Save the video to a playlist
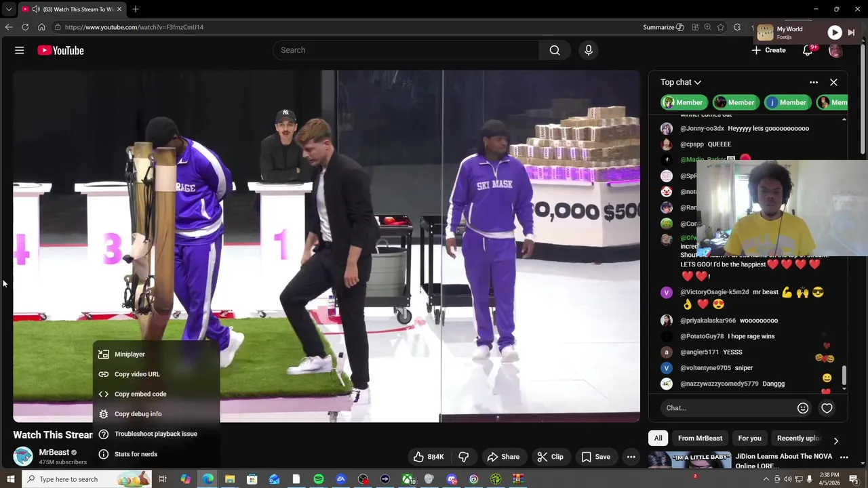Viewport: 868px width, 488px height. [x=595, y=457]
